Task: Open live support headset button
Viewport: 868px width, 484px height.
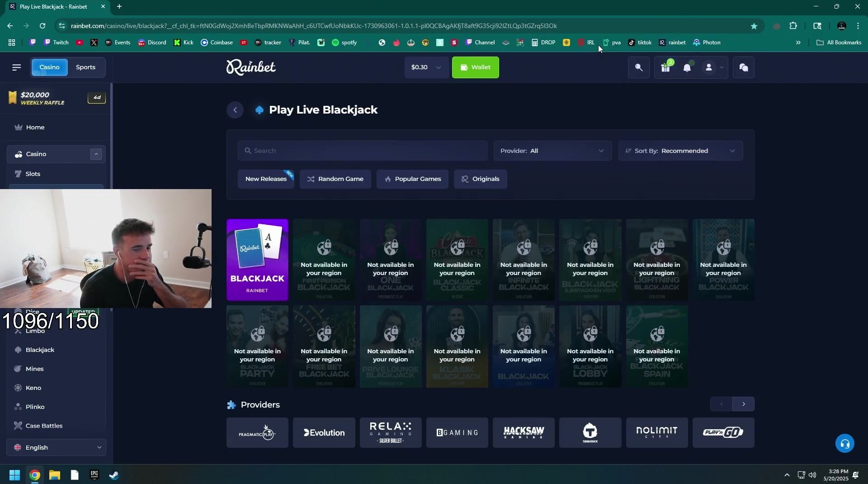Action: 845,444
